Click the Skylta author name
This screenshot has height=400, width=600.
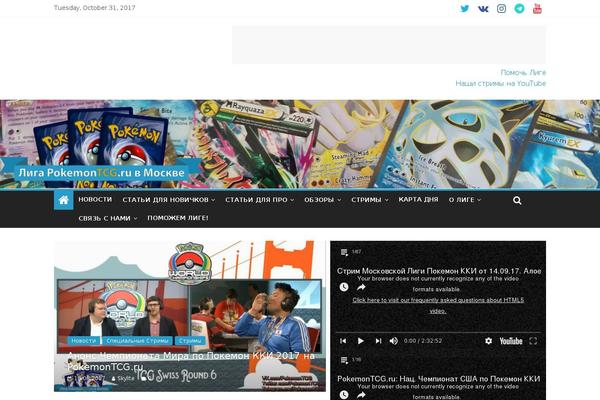coord(126,378)
